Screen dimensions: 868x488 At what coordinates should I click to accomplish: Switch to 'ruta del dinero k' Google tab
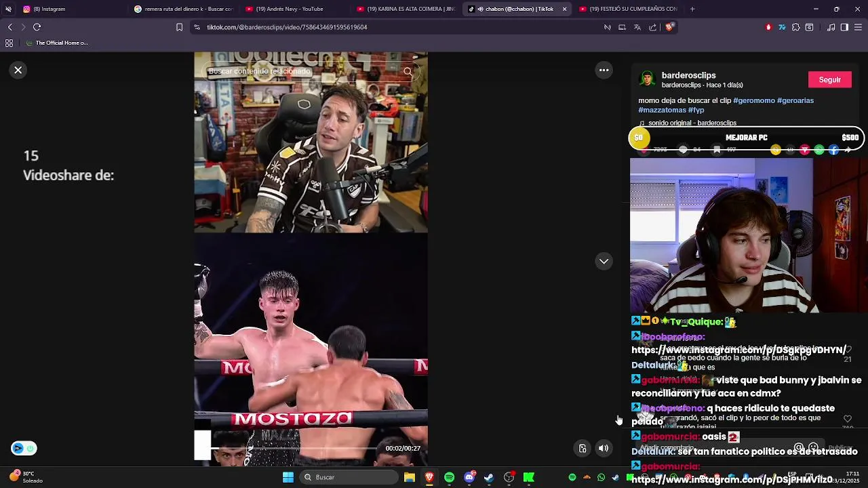tap(183, 9)
